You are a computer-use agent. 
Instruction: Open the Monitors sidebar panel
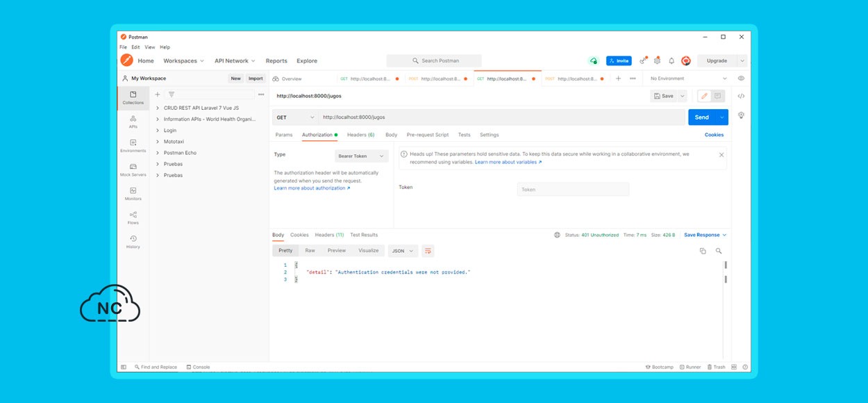tap(133, 194)
